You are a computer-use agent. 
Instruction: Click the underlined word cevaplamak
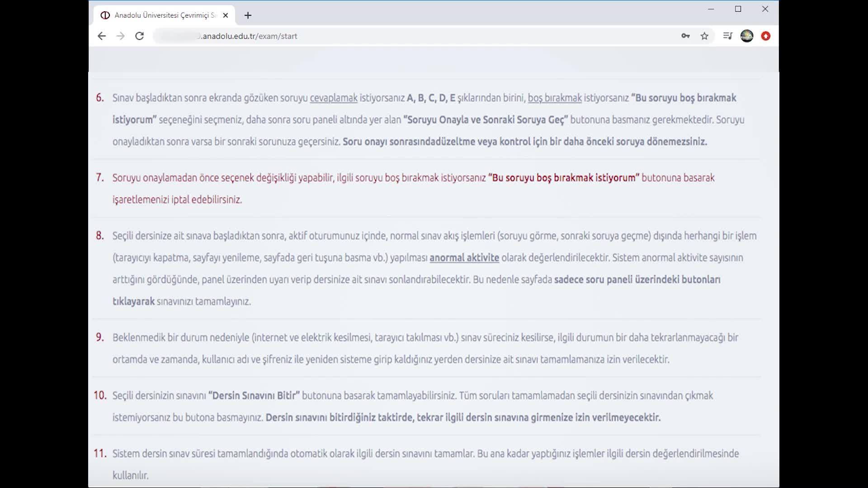point(334,98)
